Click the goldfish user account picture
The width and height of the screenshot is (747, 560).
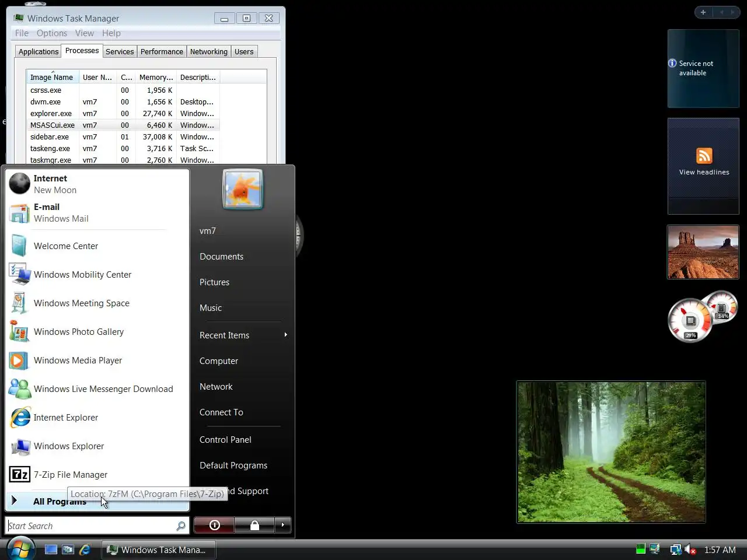[243, 189]
